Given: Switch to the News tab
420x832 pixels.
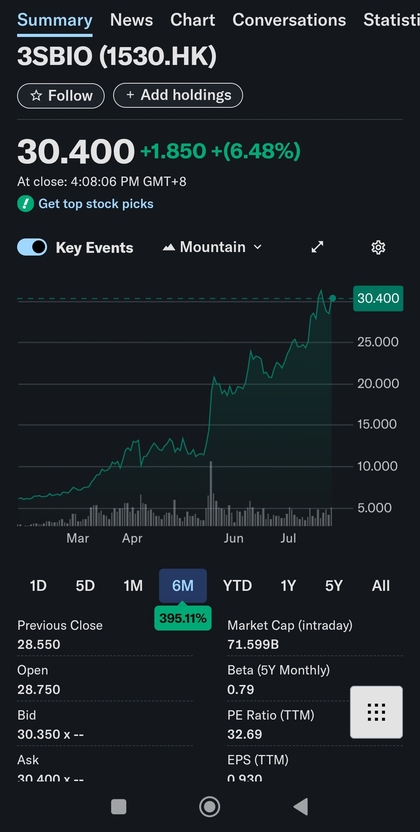Looking at the screenshot, I should click(132, 20).
